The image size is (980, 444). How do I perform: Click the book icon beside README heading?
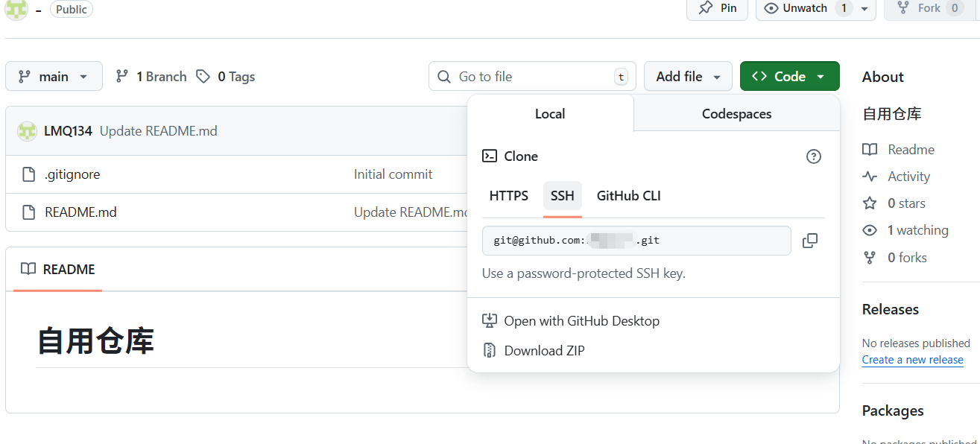click(x=28, y=269)
